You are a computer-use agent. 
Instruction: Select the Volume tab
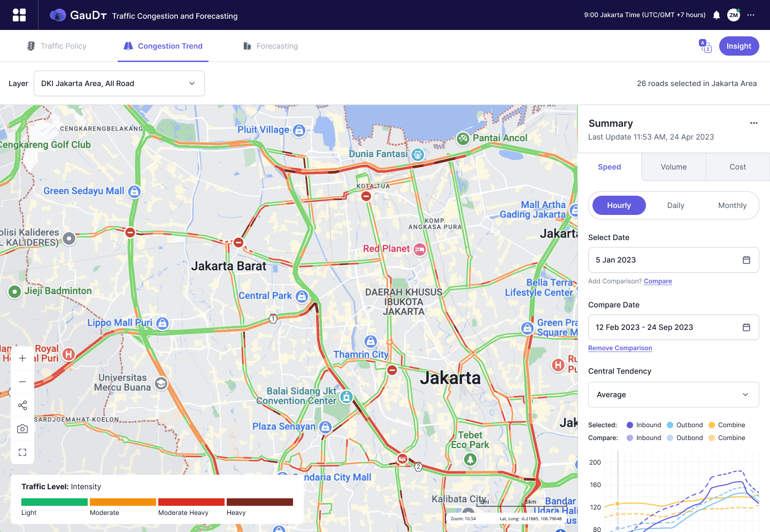674,167
